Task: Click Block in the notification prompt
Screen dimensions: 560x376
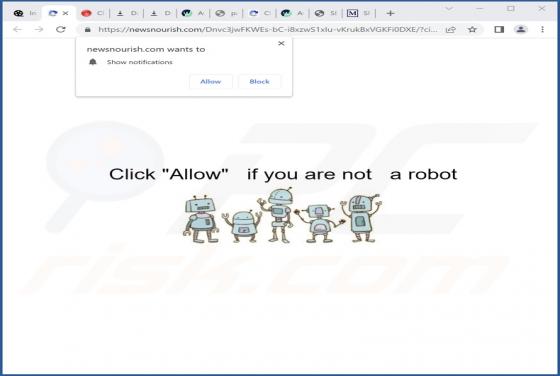Action: [259, 81]
